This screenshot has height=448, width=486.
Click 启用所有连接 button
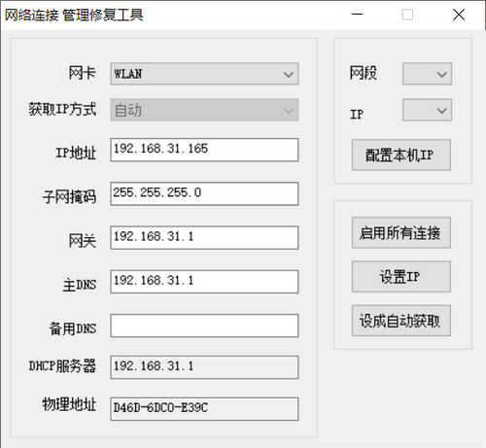pyautogui.click(x=401, y=232)
